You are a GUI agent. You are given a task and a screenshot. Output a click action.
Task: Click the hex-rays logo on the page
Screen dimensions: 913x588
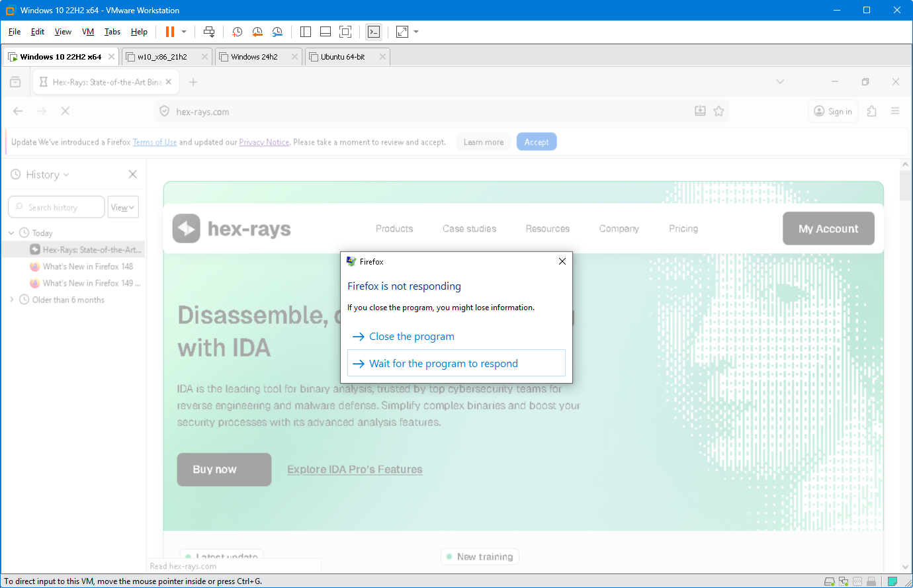[232, 229]
